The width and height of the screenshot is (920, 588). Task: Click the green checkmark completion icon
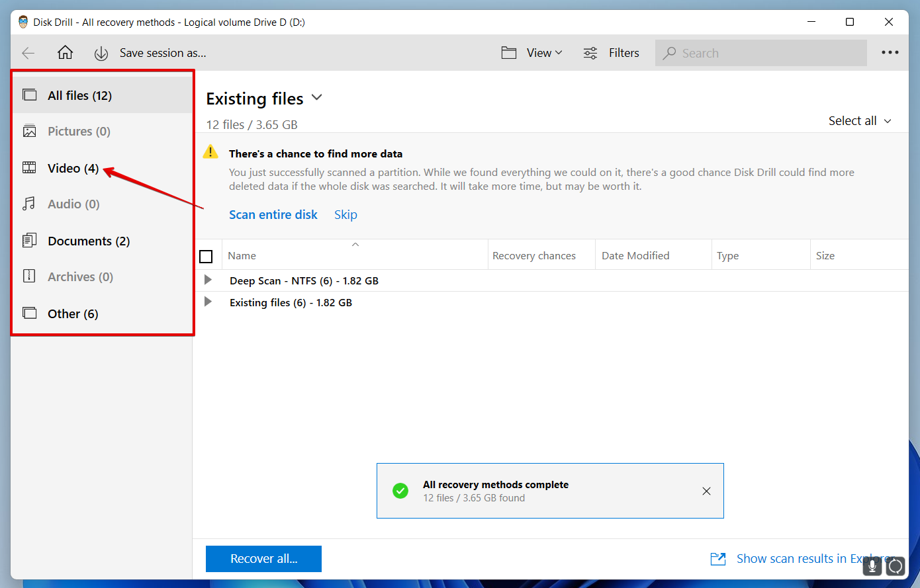[400, 491]
